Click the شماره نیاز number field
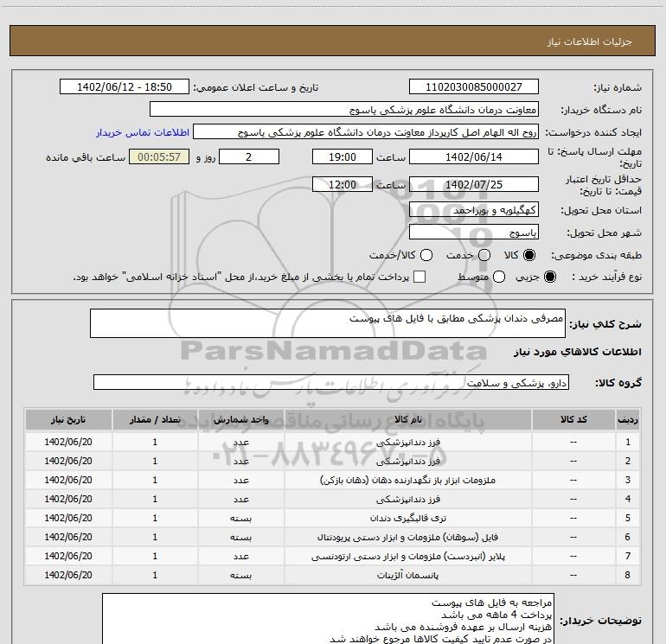 tap(473, 87)
